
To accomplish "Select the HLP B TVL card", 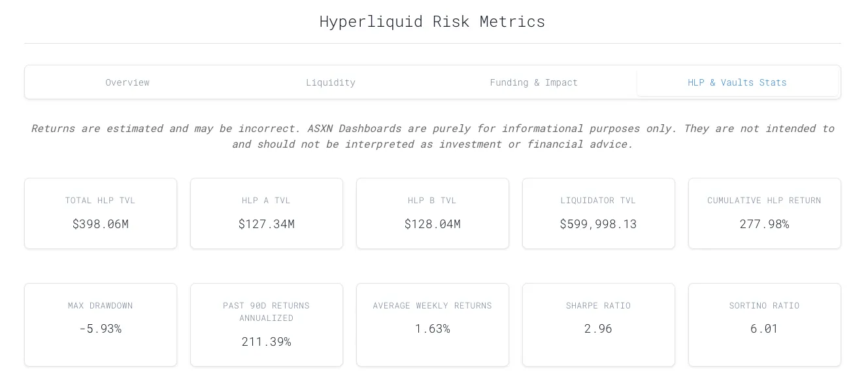I will pyautogui.click(x=433, y=213).
